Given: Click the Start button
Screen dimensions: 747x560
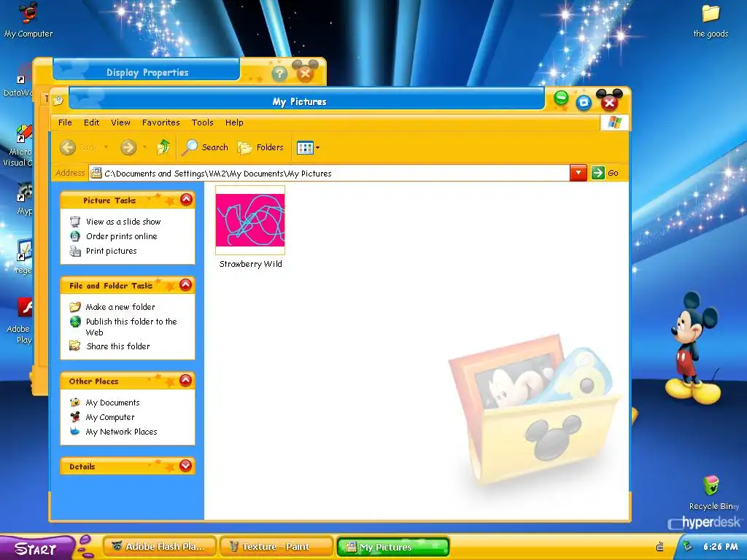Looking at the screenshot, I should [37, 548].
